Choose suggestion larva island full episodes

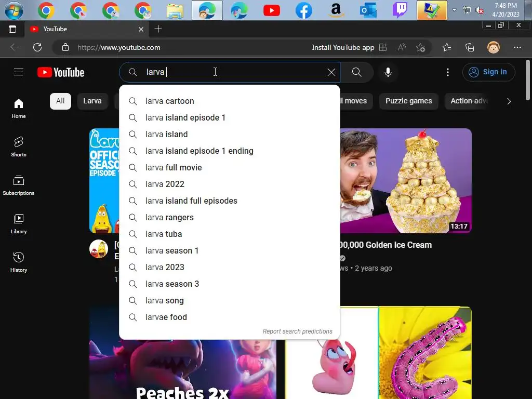(x=229, y=201)
